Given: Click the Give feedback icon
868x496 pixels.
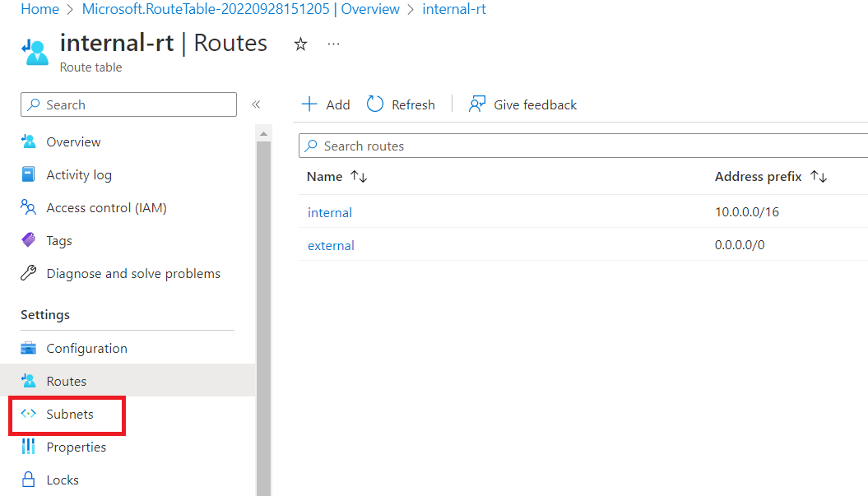Looking at the screenshot, I should [x=476, y=104].
